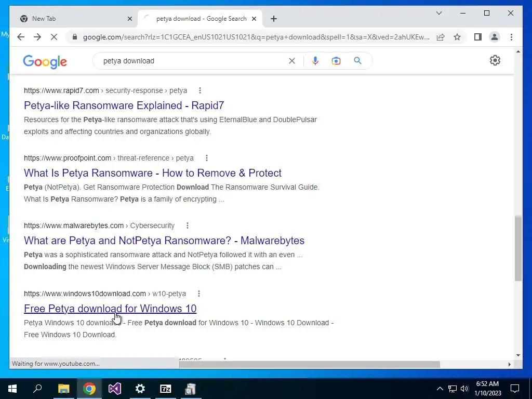Open a new tab with plus button
532x399 pixels.
point(274,19)
